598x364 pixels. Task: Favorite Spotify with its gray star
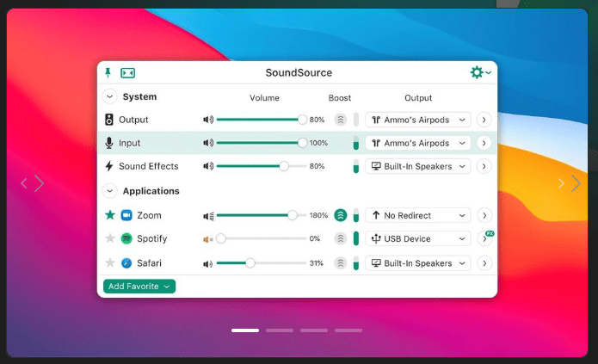(110, 238)
